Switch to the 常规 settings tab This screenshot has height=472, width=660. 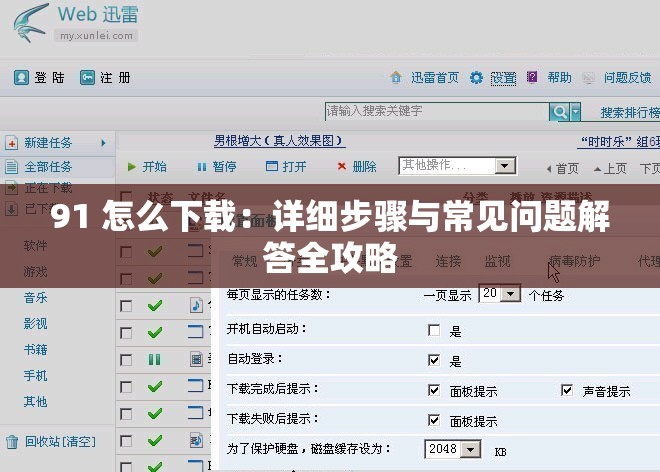(x=245, y=261)
